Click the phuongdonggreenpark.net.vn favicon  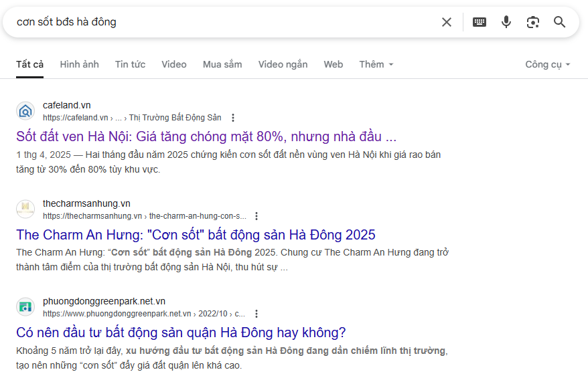(x=25, y=307)
